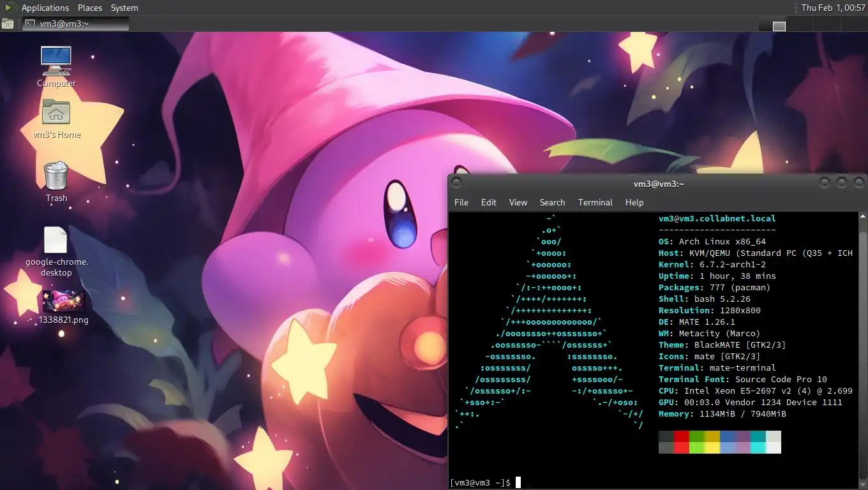Click the Shell: bash 5.2.26 line
This screenshot has height=490, width=868.
pos(705,299)
